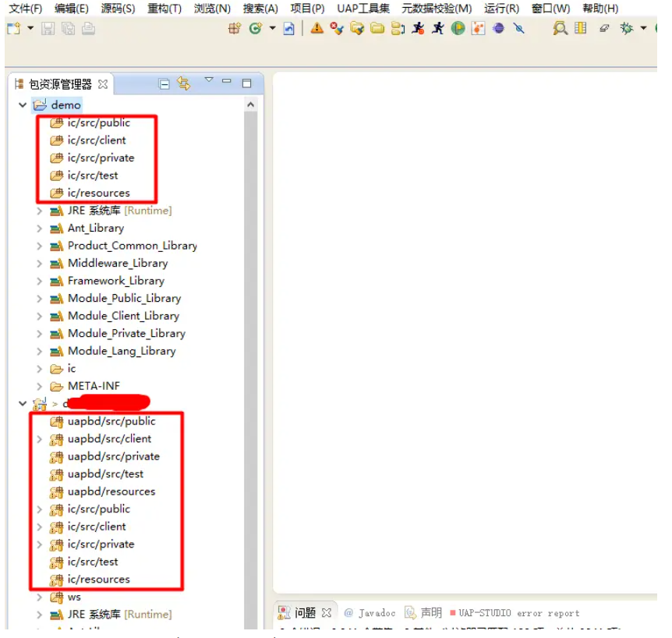This screenshot has height=638, width=672.
Task: Expand the META-INF folder
Action: coord(40,387)
